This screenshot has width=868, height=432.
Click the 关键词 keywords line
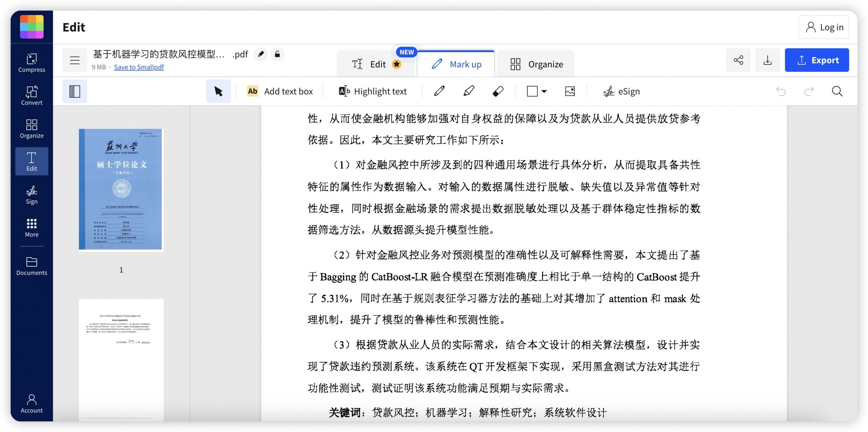(x=467, y=413)
